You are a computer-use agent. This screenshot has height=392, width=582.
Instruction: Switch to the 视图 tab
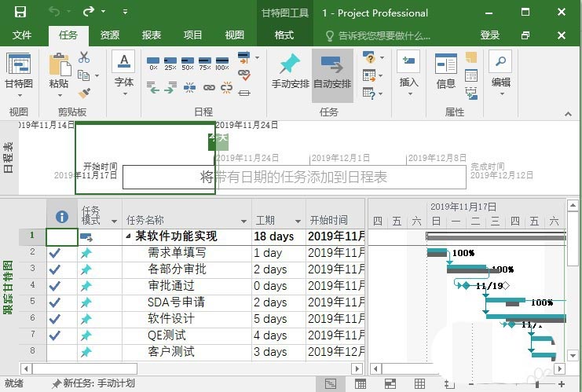tap(234, 35)
